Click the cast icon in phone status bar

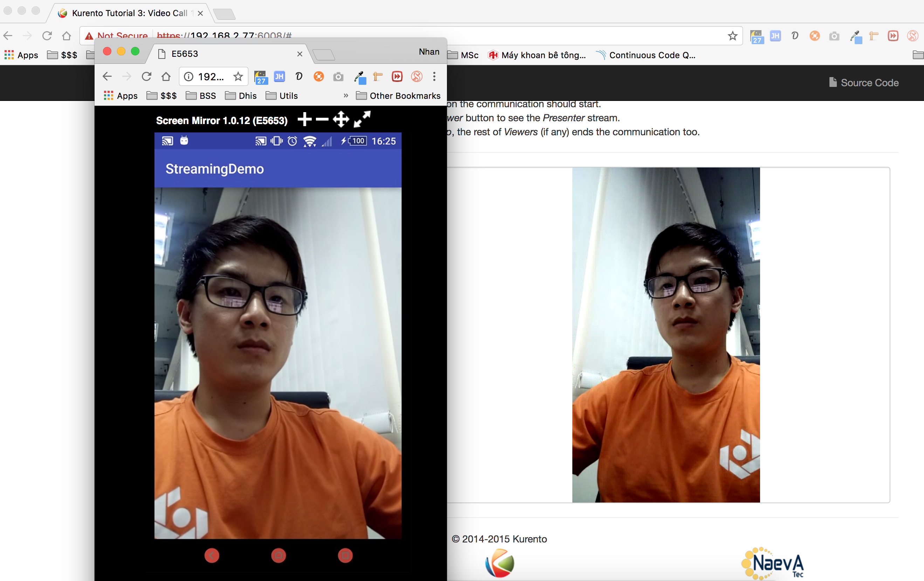pyautogui.click(x=167, y=141)
